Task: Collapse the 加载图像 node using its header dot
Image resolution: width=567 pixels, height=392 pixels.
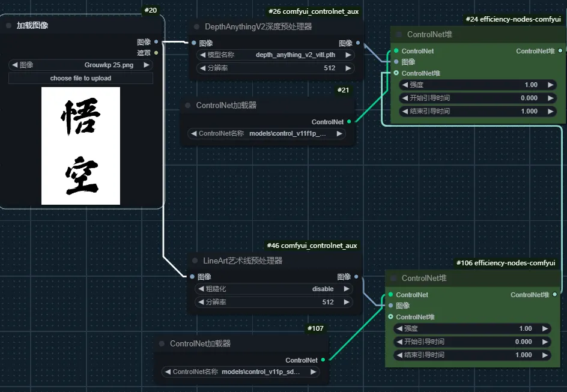Action: tap(9, 26)
